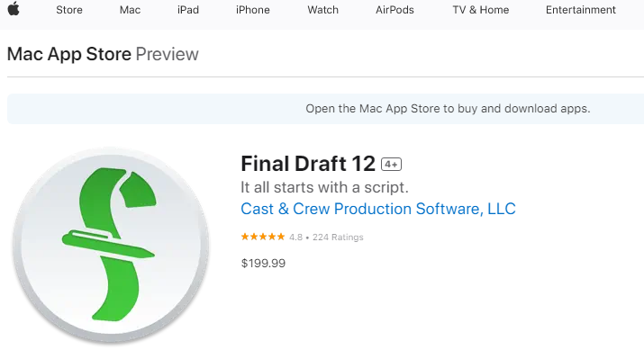Go to the Mac navigation item
This screenshot has width=644, height=350.
tap(130, 10)
